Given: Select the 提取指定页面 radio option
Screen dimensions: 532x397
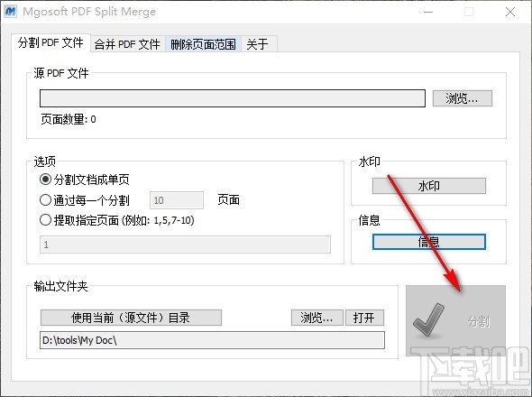Looking at the screenshot, I should [117, 220].
